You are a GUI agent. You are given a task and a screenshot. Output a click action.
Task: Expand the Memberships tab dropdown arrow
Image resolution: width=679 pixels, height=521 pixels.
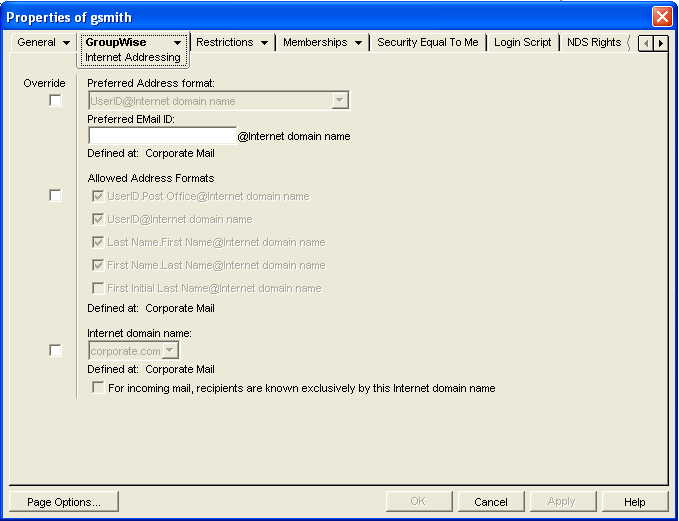coord(358,42)
